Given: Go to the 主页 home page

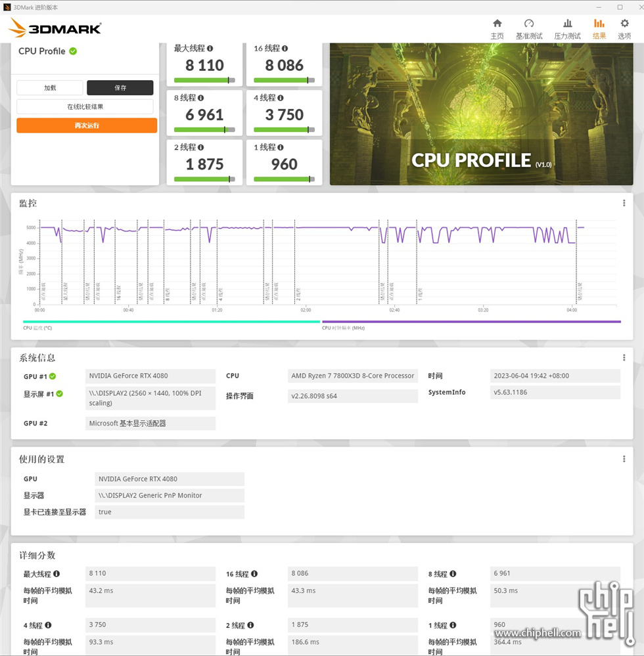Looking at the screenshot, I should (497, 29).
